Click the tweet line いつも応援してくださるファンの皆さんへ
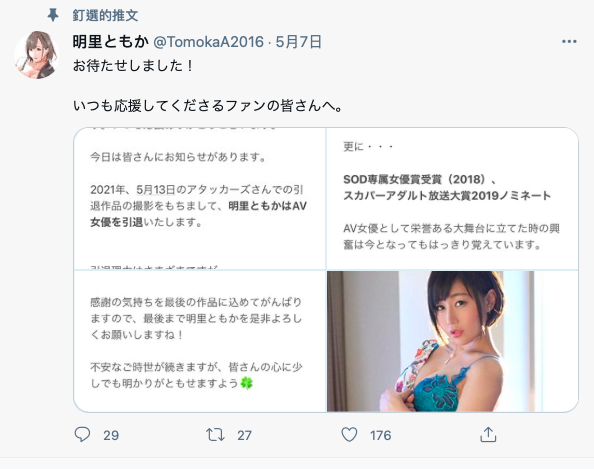Screen dimensions: 594x469 click(x=208, y=105)
